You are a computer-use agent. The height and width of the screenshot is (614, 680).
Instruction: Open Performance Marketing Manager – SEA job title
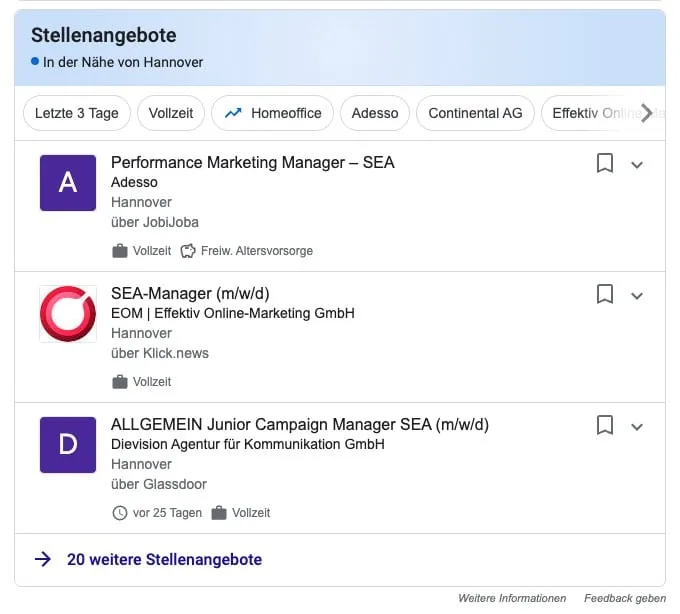point(253,163)
